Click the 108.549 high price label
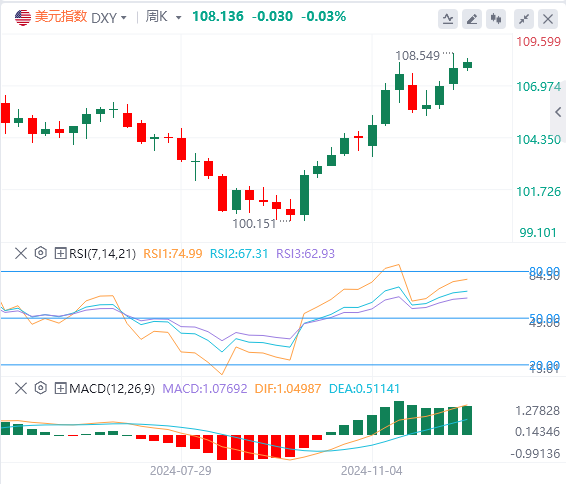 (417, 56)
